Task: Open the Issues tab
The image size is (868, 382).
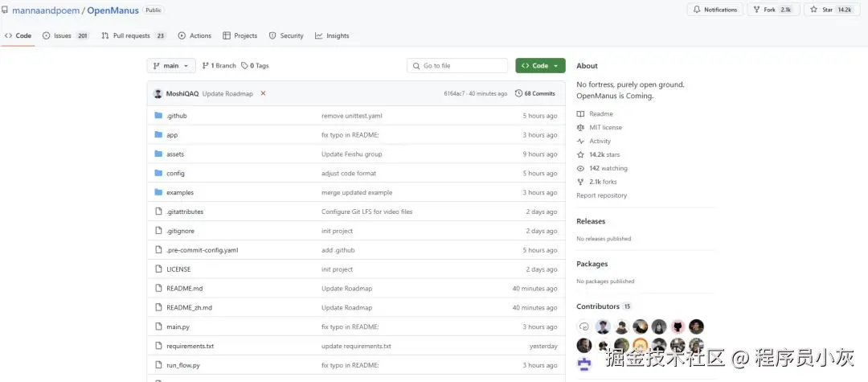Action: click(66, 35)
